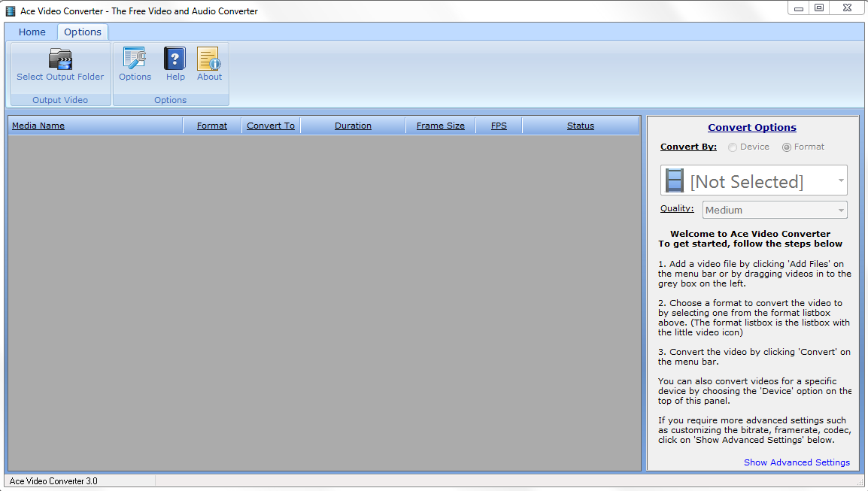868x491 pixels.
Task: Minimize the Ace Video Converter window
Action: pyautogui.click(x=798, y=8)
